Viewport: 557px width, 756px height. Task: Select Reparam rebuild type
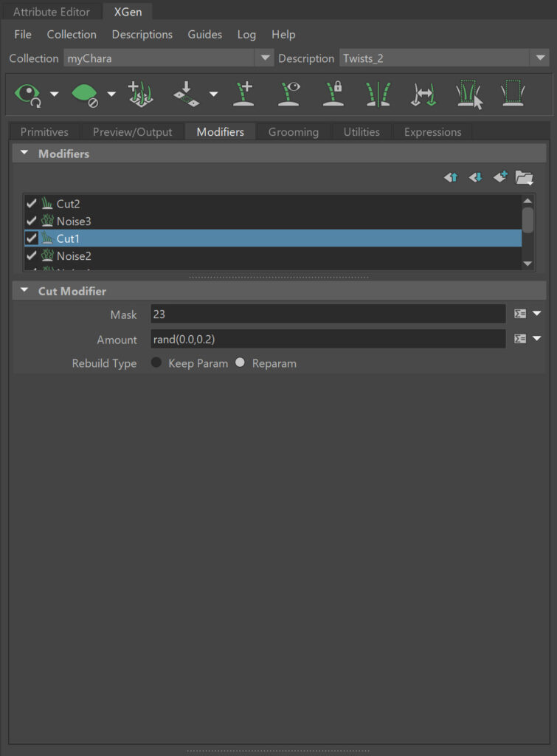click(x=240, y=362)
